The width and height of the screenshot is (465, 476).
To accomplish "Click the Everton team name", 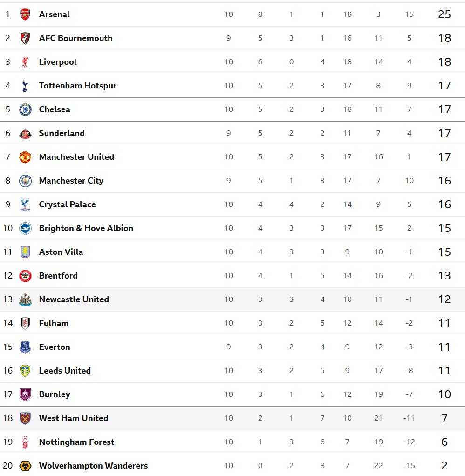I will [55, 347].
